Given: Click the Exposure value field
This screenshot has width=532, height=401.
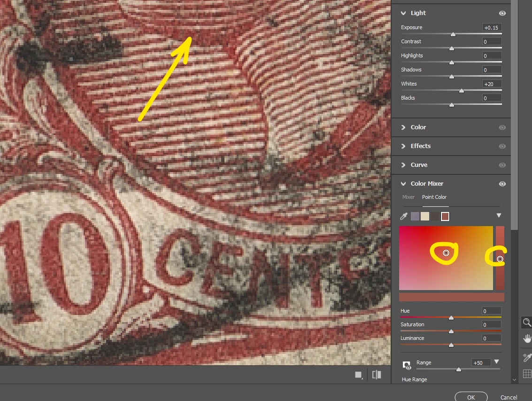Looking at the screenshot, I should (x=492, y=28).
